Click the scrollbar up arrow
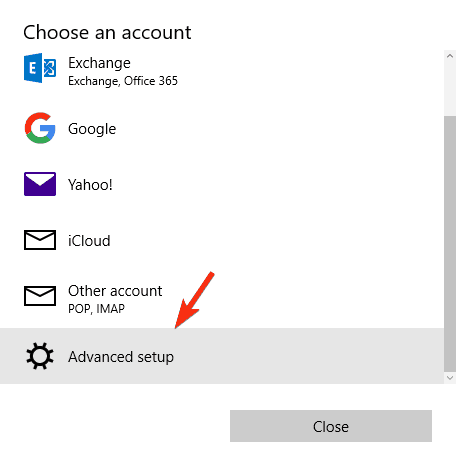The height and width of the screenshot is (456, 456). tap(450, 56)
